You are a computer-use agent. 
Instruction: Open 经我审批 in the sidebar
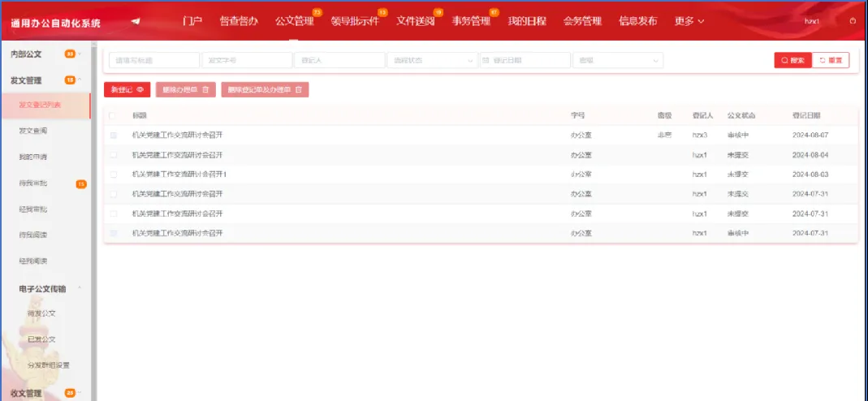(33, 209)
